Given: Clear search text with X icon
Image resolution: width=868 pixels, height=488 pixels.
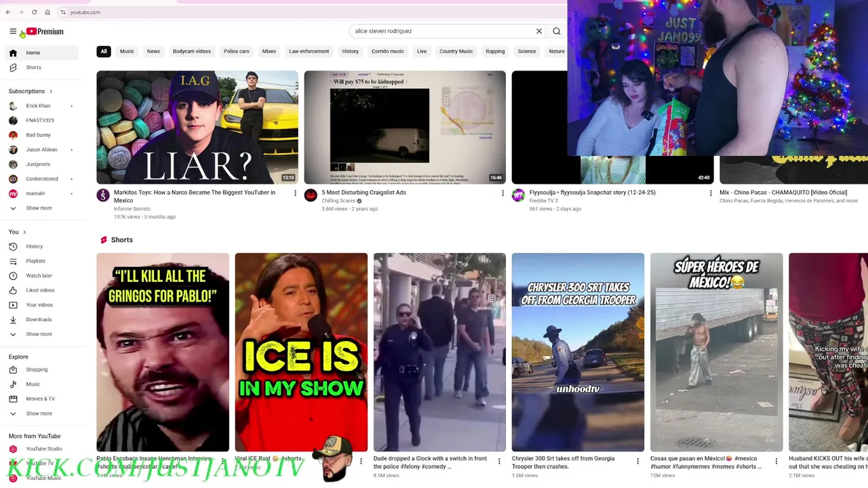Looking at the screenshot, I should pos(539,31).
